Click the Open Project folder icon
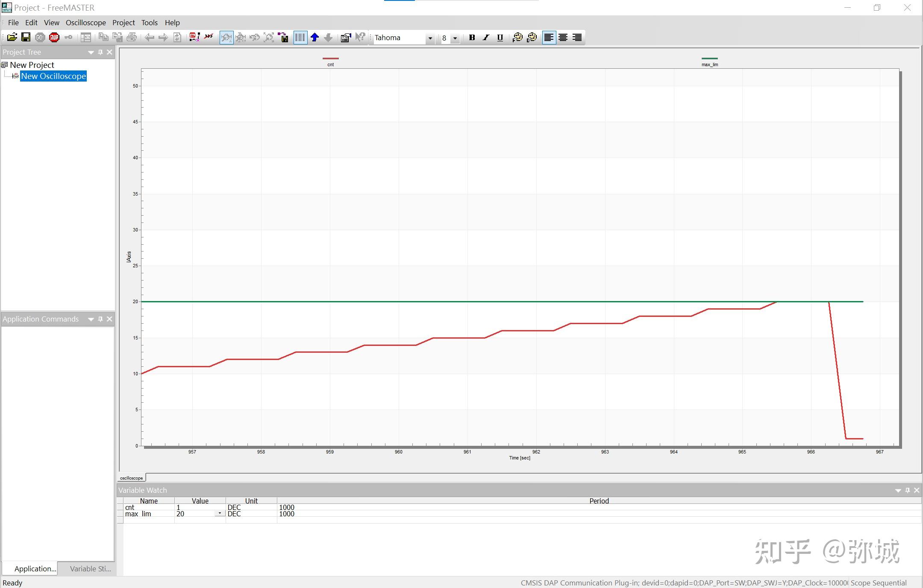This screenshot has width=923, height=588. 12,38
